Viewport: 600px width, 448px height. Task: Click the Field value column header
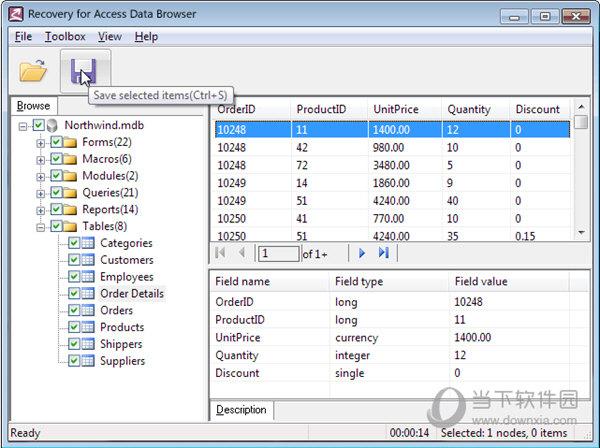(508, 282)
